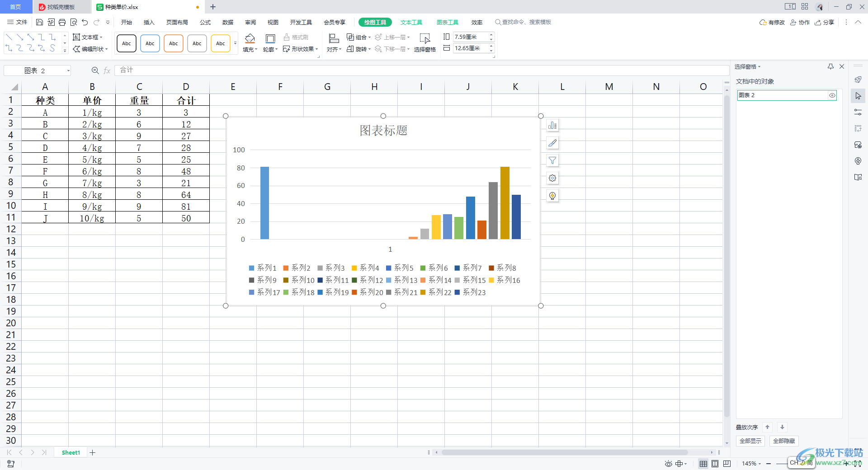Viewport: 868px width, 470px height.
Task: Switch to normal grid view in status bar
Action: [703, 464]
